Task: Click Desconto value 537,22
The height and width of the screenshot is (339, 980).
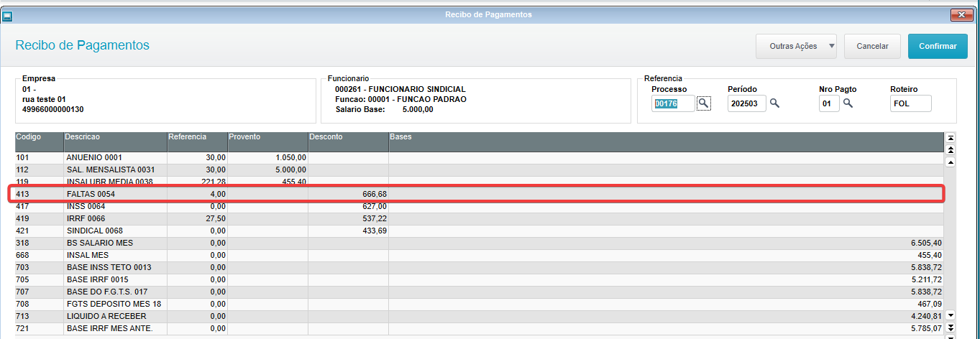Action: (373, 218)
